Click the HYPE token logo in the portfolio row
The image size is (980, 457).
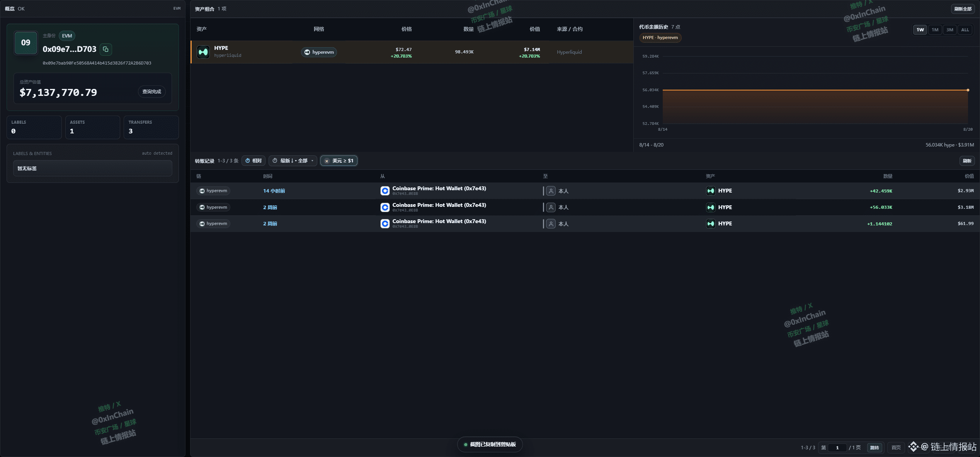coord(203,52)
